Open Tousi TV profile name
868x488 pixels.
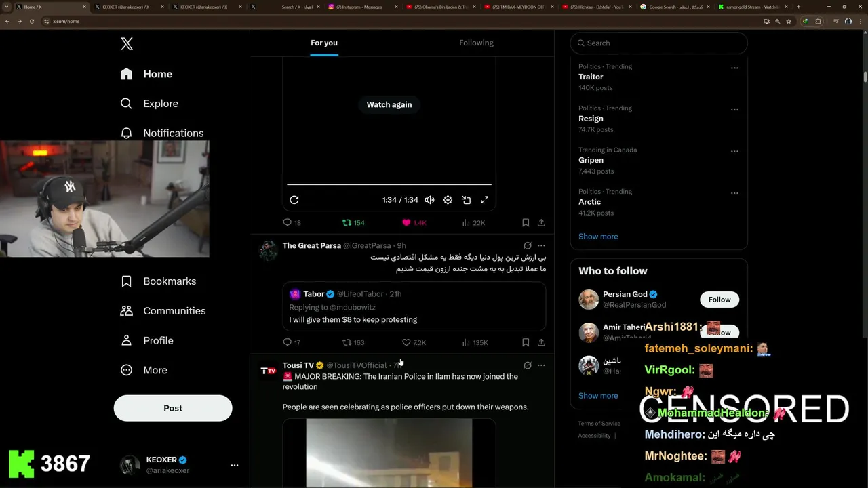click(x=298, y=365)
